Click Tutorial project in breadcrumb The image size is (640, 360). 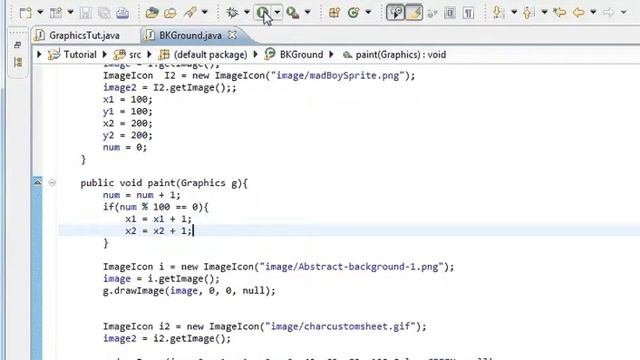pyautogui.click(x=80, y=55)
